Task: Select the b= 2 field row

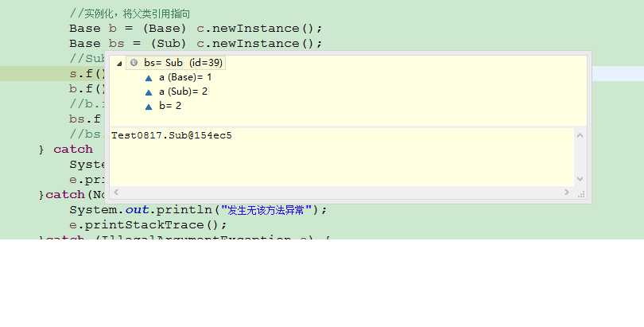Action: point(170,106)
